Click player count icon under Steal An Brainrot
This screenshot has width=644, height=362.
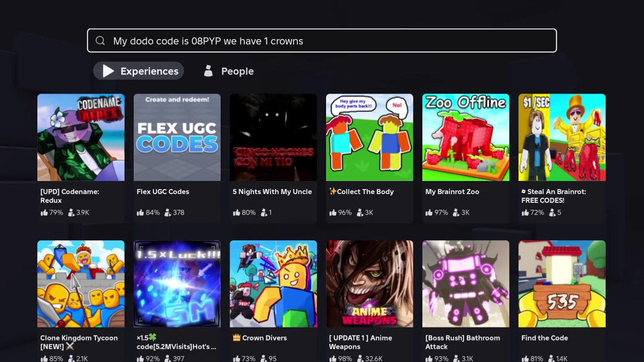(x=552, y=212)
